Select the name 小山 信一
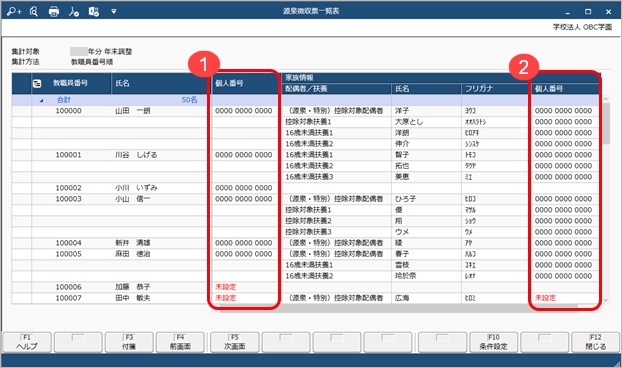 point(132,199)
